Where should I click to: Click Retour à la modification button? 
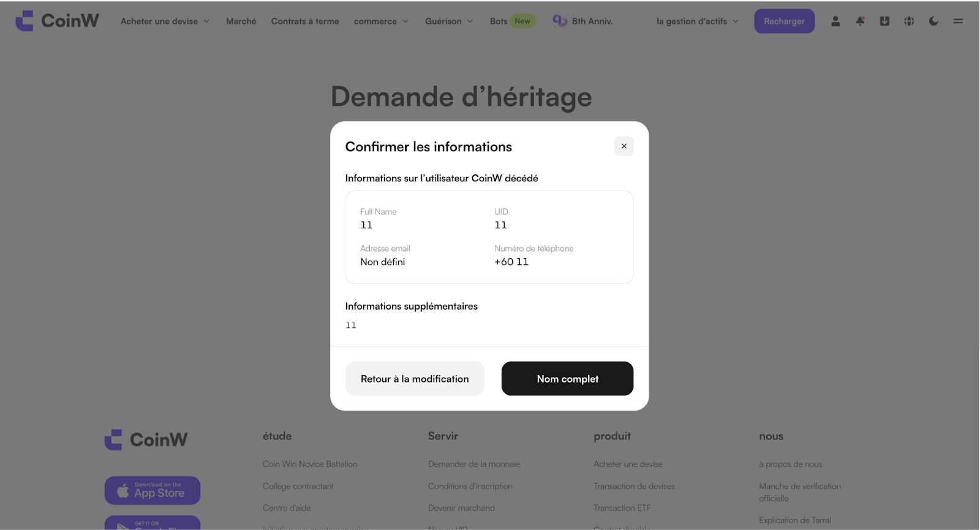tap(415, 379)
